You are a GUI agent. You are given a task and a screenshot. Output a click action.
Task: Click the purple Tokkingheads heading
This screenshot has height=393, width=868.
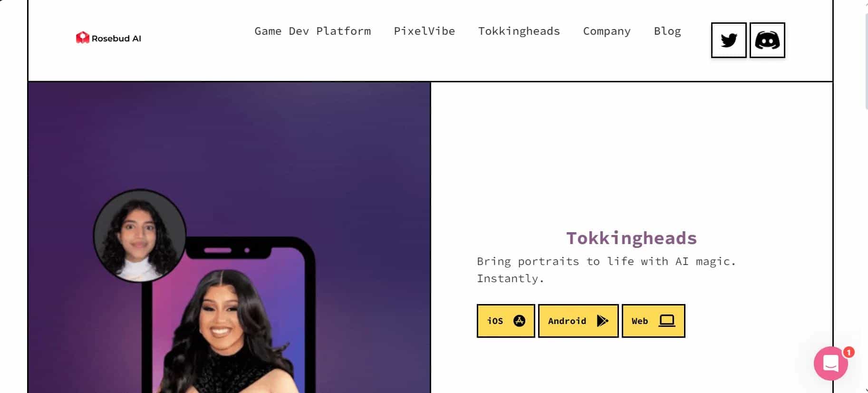click(631, 238)
